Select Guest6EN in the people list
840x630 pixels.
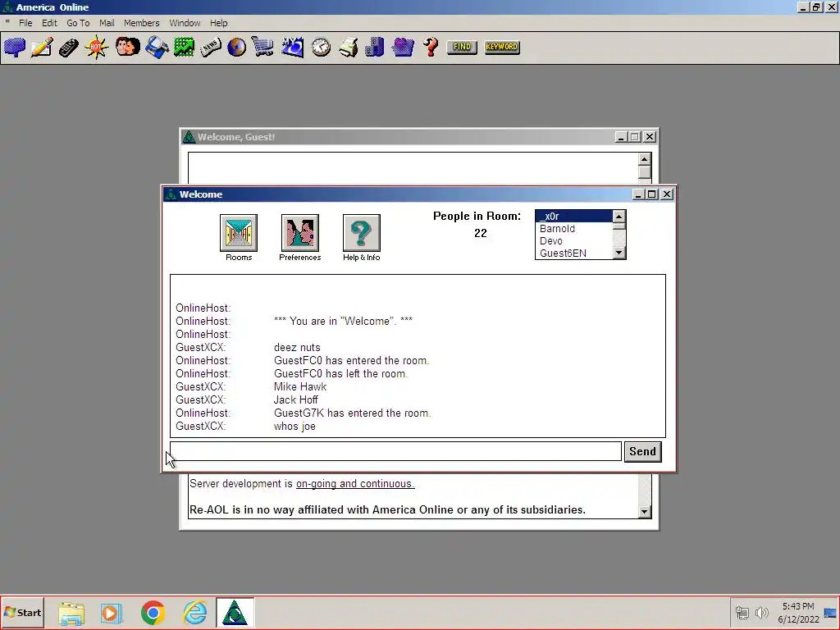point(573,253)
